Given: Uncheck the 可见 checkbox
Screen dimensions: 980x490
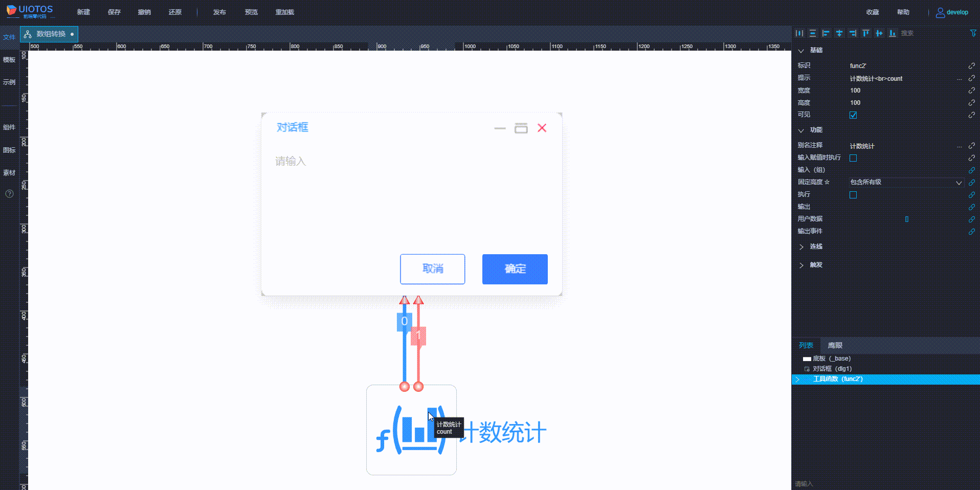Looking at the screenshot, I should (853, 115).
